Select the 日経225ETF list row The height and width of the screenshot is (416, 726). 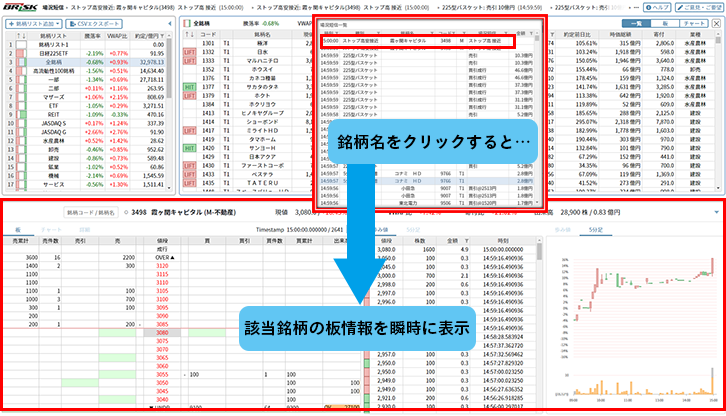click(x=85, y=53)
